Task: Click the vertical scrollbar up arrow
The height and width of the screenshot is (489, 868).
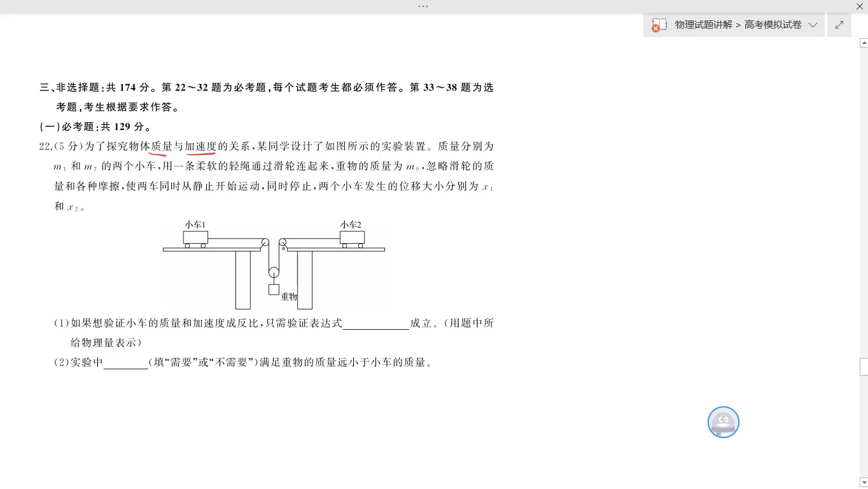Action: pos(864,43)
